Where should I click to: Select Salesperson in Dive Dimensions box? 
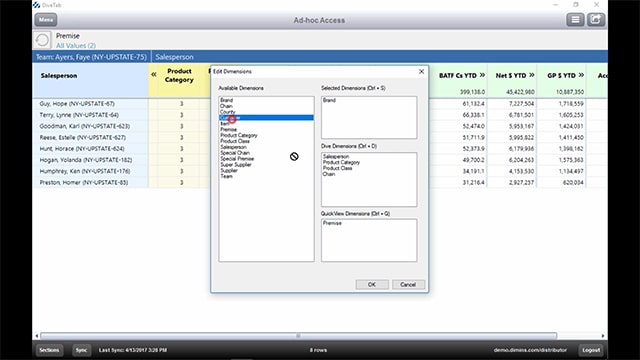point(336,156)
